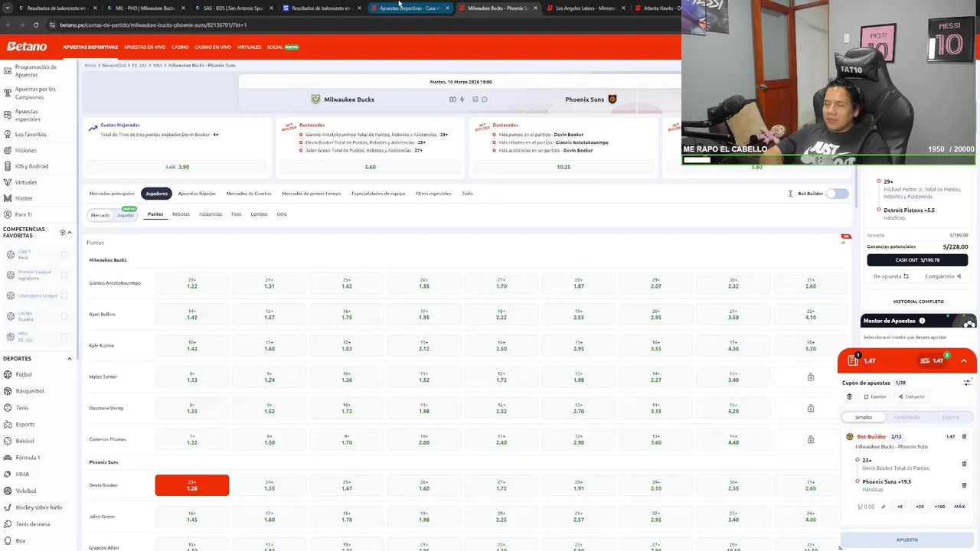Image resolution: width=980 pixels, height=551 pixels.
Task: Open the Apuestas Rápidas tab
Action: [x=197, y=194]
